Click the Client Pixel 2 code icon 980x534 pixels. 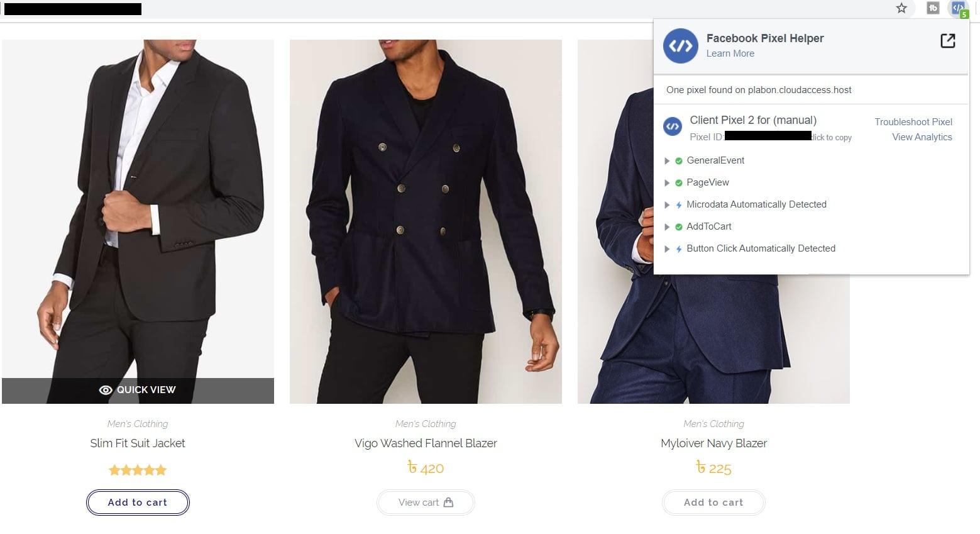(x=673, y=126)
